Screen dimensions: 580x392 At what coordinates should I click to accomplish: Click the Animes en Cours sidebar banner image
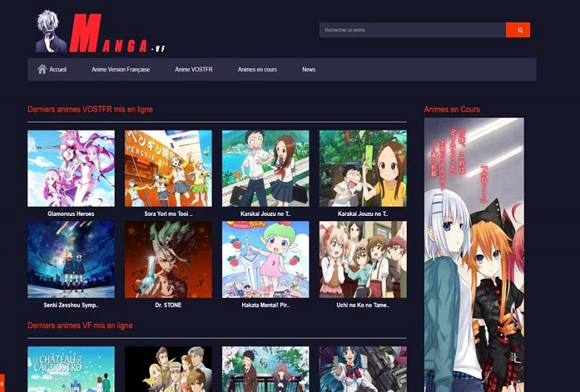pos(474,255)
